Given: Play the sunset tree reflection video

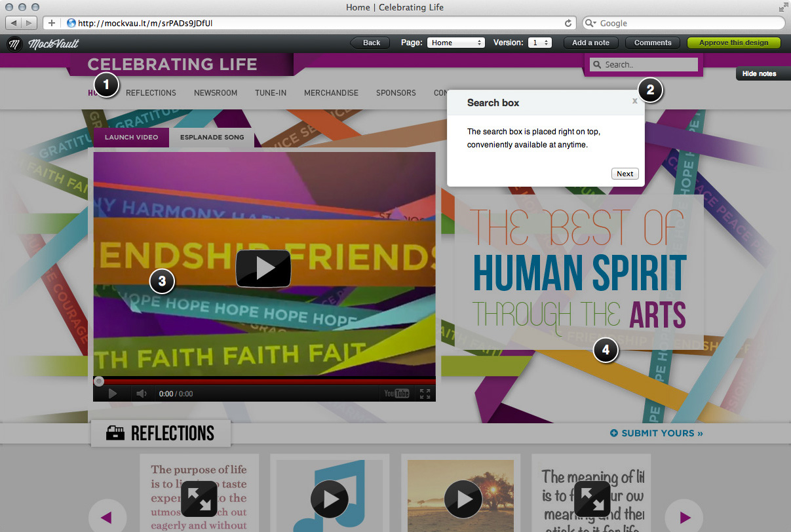Looking at the screenshot, I should (463, 499).
